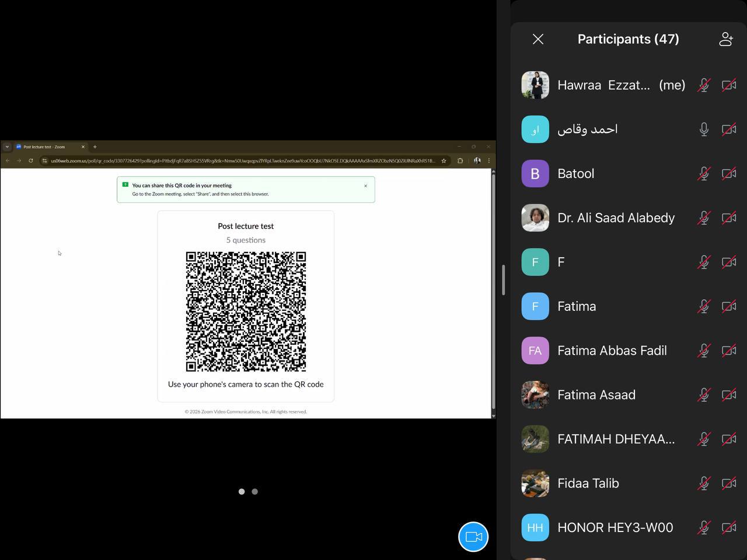Tap FATIMAH DHEYAA's muted microphone icon
747x560 pixels.
click(x=704, y=439)
